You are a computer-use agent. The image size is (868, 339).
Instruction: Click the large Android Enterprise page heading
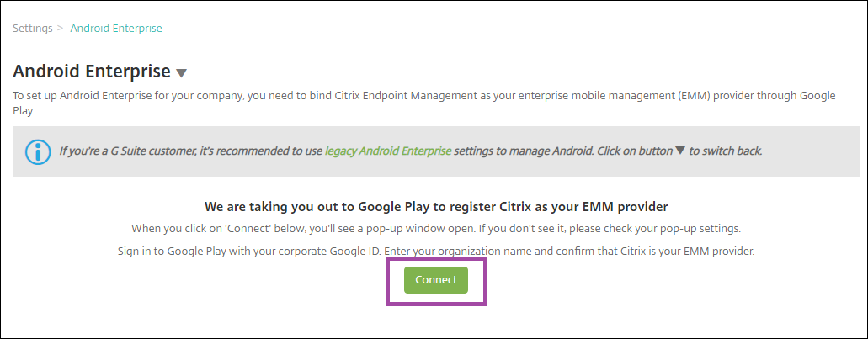click(x=92, y=71)
